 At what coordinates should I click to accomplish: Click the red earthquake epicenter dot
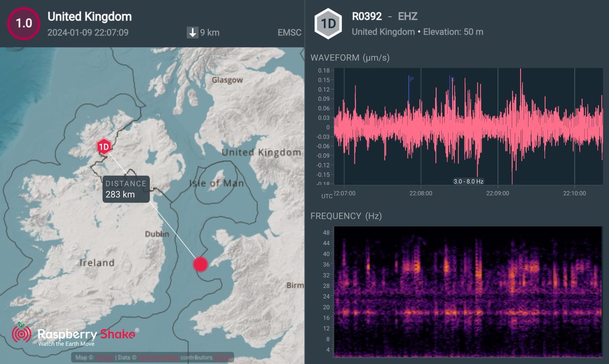pos(201,264)
